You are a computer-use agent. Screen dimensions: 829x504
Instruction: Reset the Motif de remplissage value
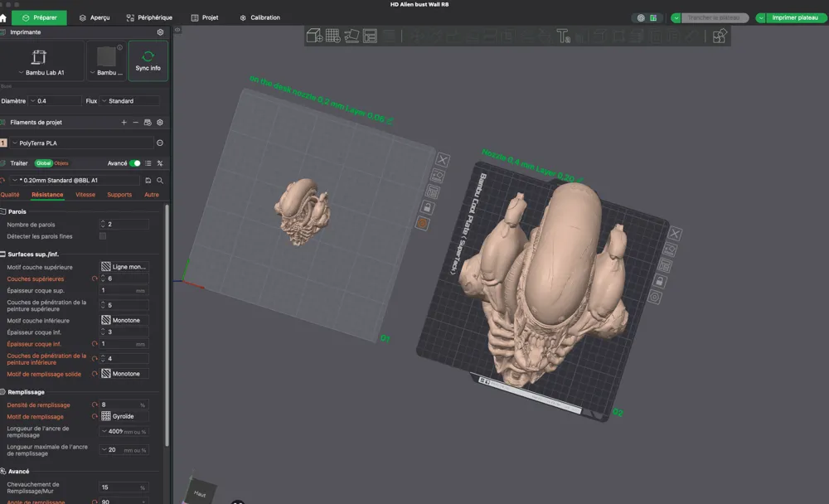pyautogui.click(x=95, y=416)
